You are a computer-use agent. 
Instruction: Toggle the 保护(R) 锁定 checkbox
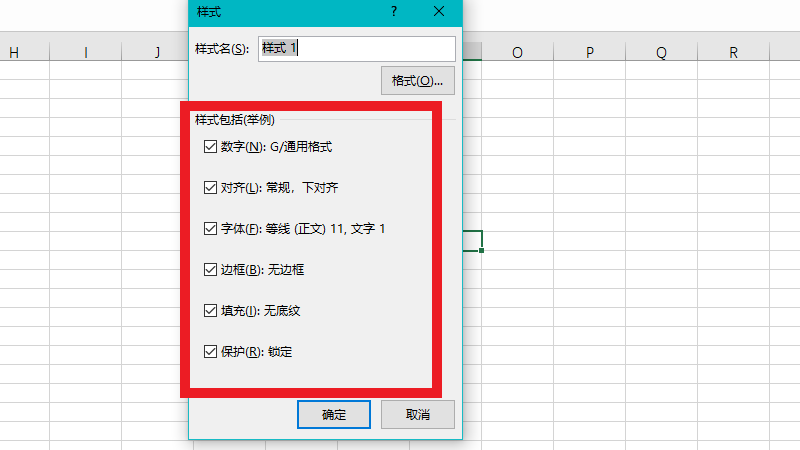pyautogui.click(x=210, y=352)
